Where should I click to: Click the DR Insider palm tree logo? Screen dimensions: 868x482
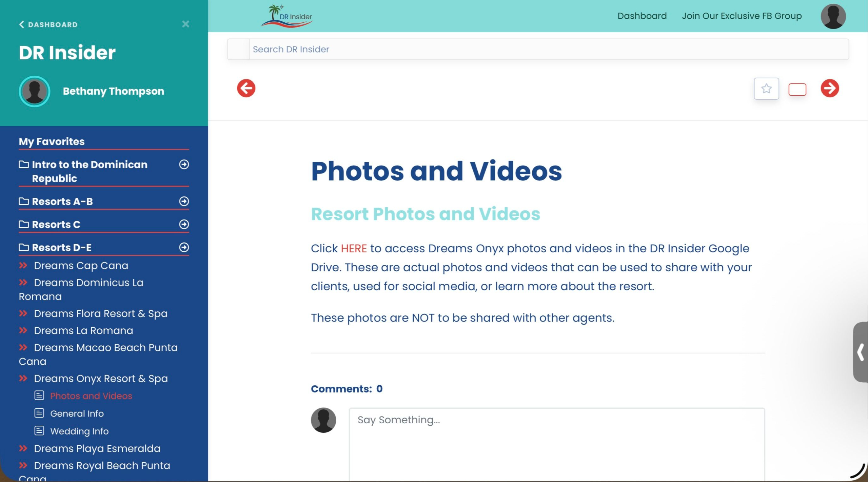[287, 16]
